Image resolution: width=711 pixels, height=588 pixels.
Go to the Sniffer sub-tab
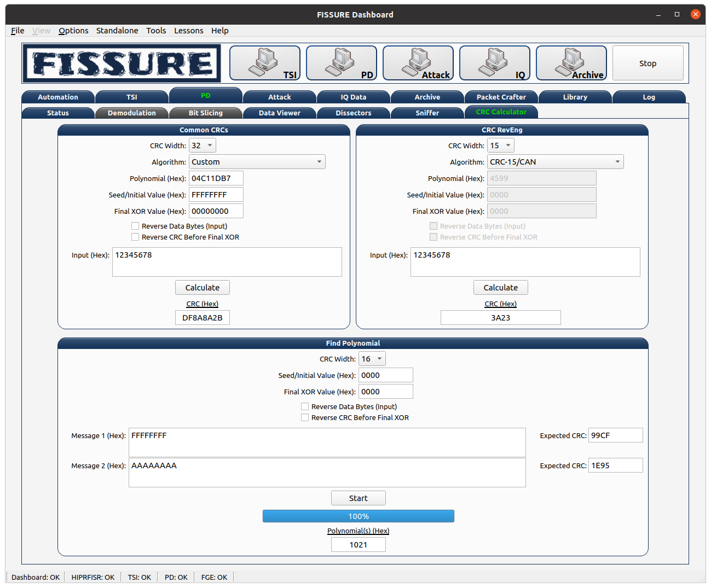tap(427, 113)
